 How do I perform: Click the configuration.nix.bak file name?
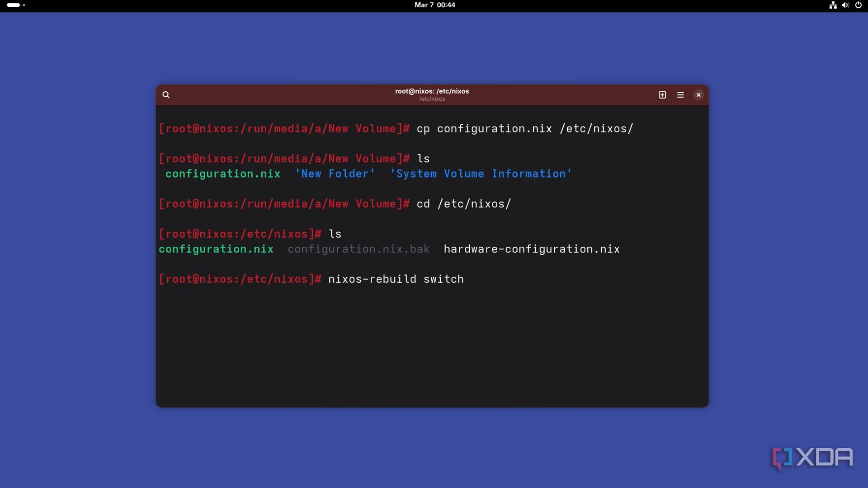coord(359,249)
